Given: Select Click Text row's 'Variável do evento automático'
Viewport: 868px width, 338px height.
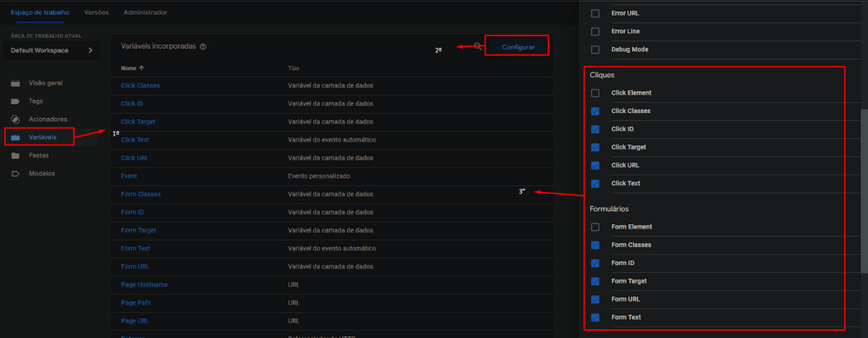Looking at the screenshot, I should (332, 140).
